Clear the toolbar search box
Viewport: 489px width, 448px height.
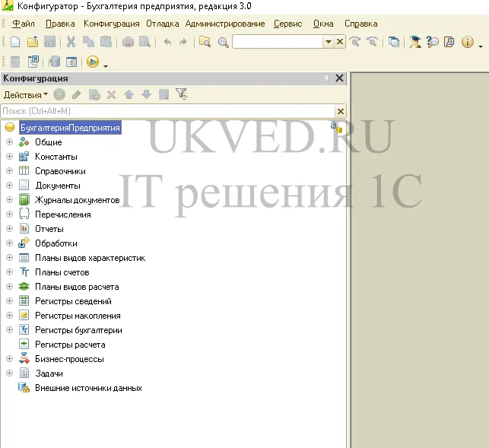click(x=340, y=42)
